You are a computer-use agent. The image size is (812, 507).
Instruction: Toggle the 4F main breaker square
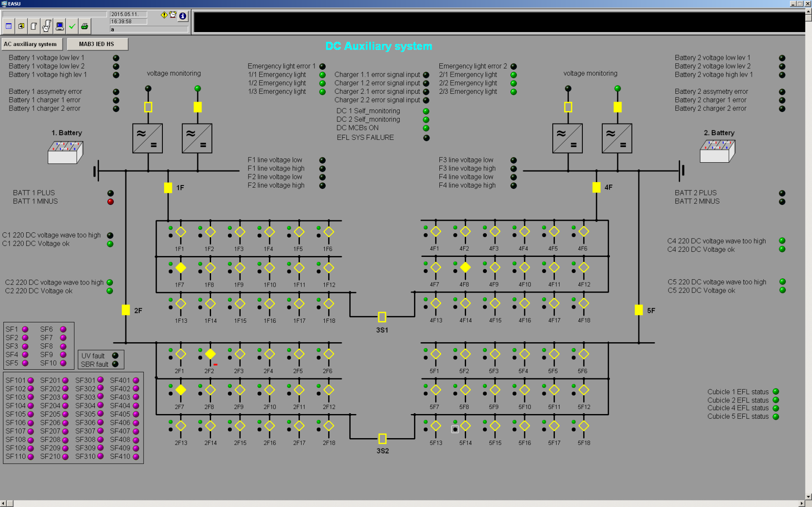pyautogui.click(x=596, y=187)
